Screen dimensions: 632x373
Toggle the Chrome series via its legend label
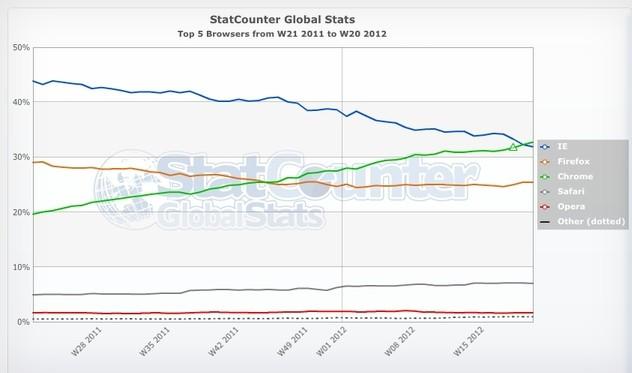[x=575, y=176]
